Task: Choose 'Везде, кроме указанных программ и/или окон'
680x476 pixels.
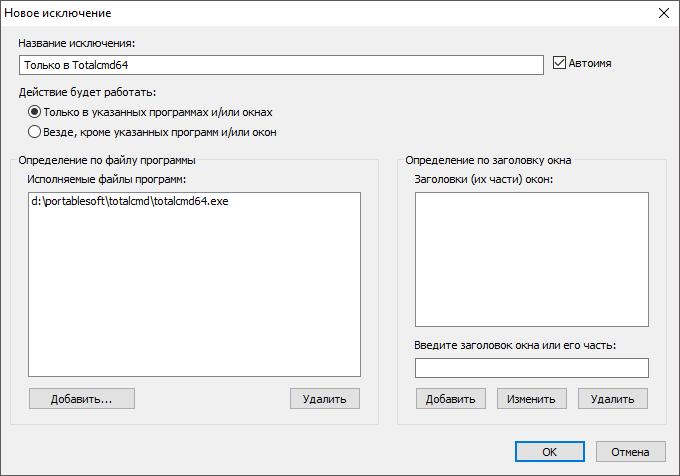Action: click(x=34, y=132)
